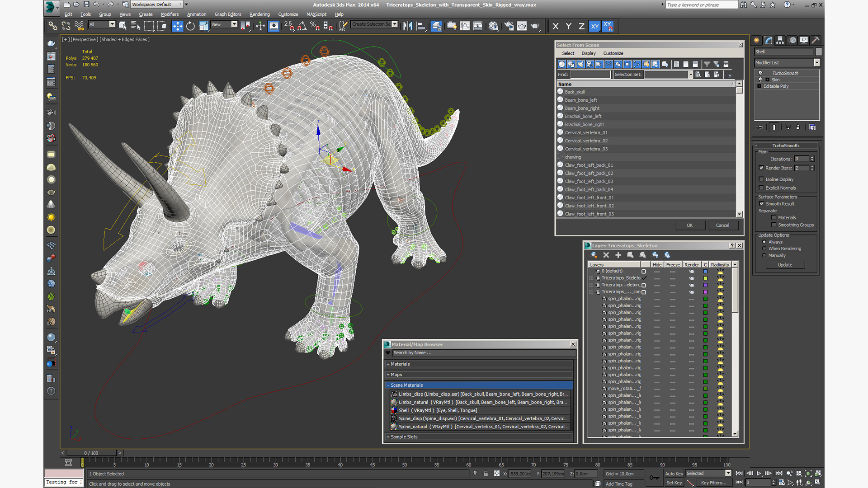Open the Hierarchy panel tab
This screenshot has height=488, width=868.
click(x=780, y=40)
